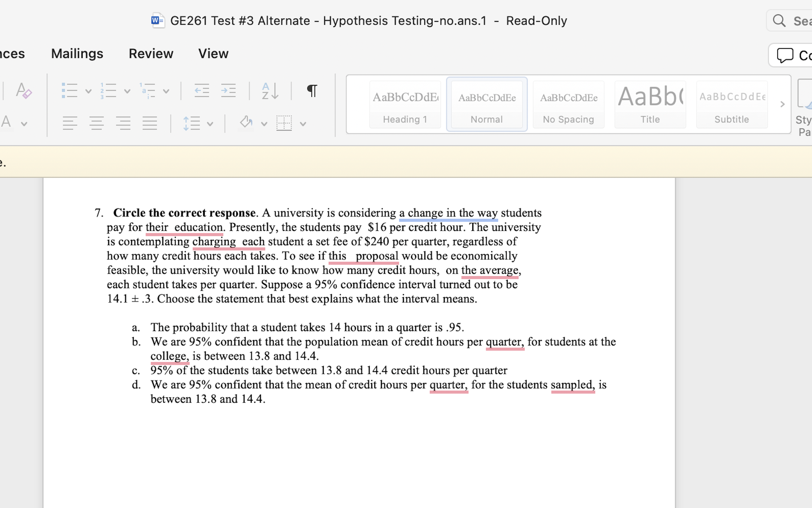Open the Multilevel List dropdown arrow

point(166,91)
